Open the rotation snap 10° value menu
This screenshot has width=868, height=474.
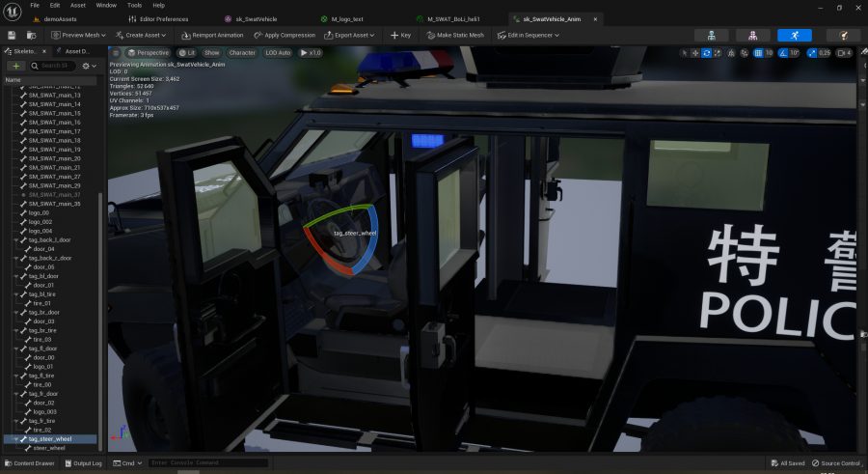pos(795,53)
